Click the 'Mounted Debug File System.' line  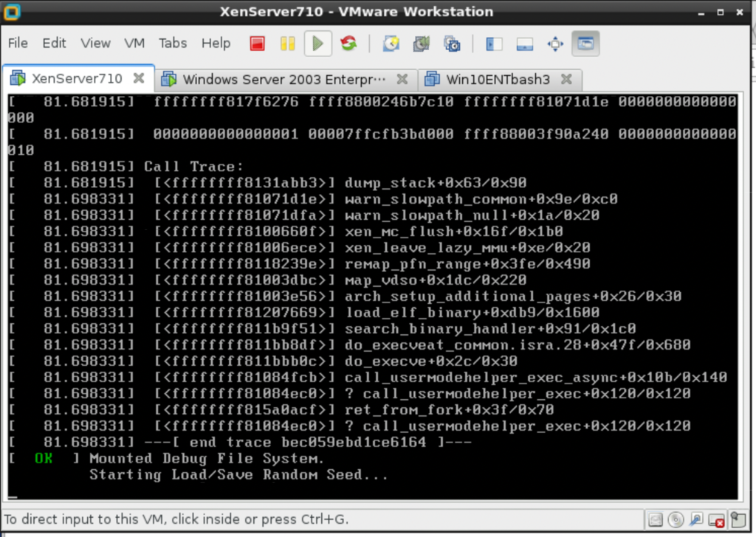point(207,459)
